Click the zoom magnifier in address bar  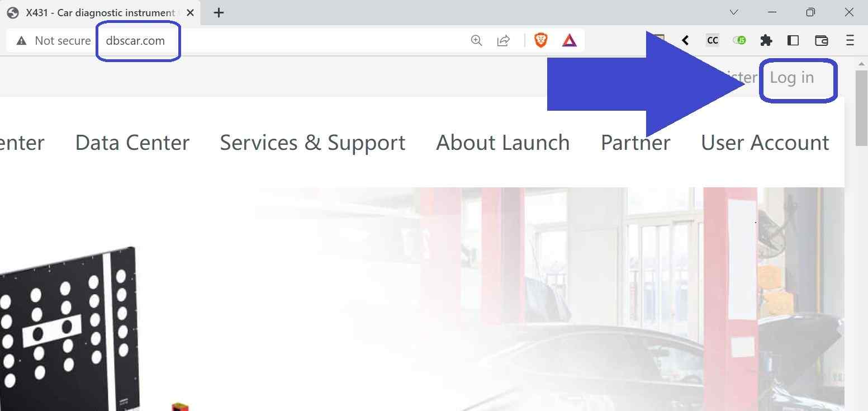point(476,40)
